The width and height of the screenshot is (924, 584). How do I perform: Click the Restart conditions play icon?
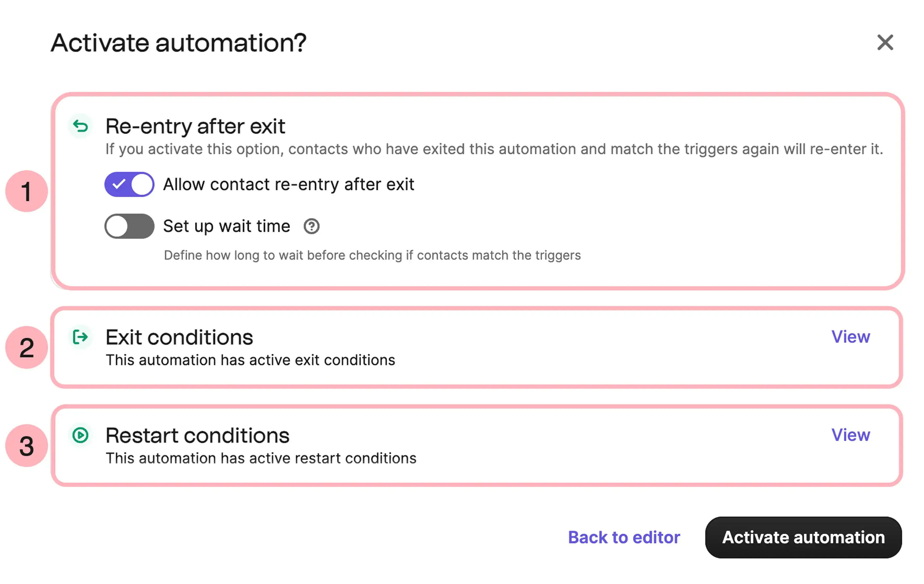point(81,435)
